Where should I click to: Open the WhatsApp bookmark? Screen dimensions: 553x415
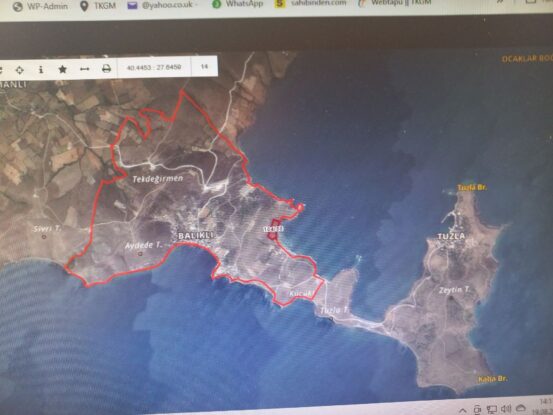coord(238,4)
